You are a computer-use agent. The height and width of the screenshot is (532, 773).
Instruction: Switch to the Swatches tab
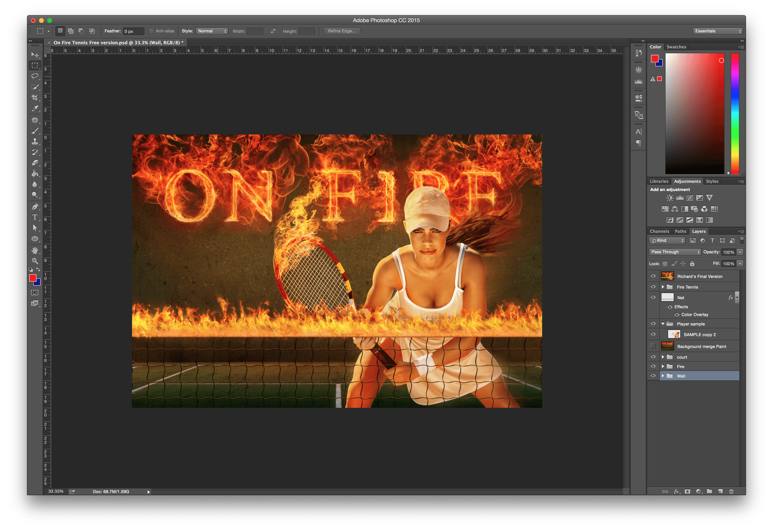pos(676,47)
